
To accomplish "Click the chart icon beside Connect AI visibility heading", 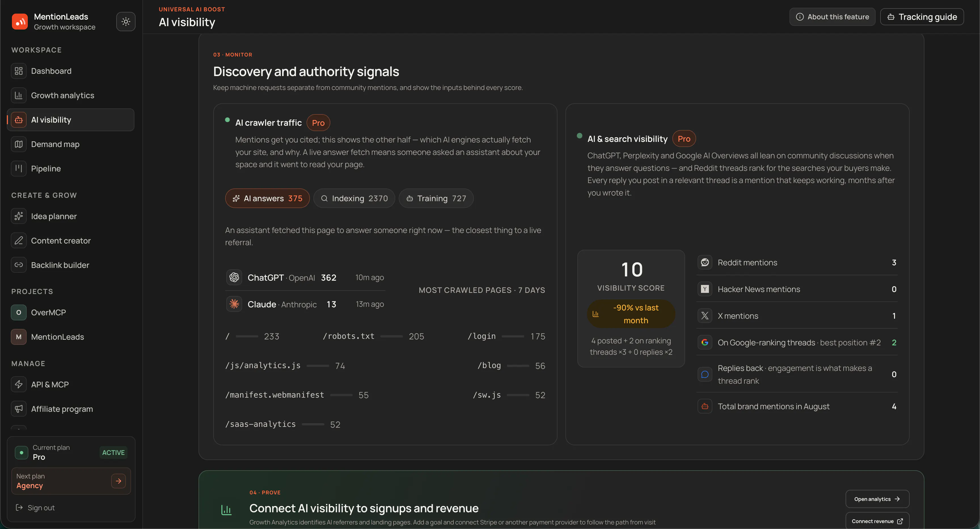I will [x=226, y=510].
